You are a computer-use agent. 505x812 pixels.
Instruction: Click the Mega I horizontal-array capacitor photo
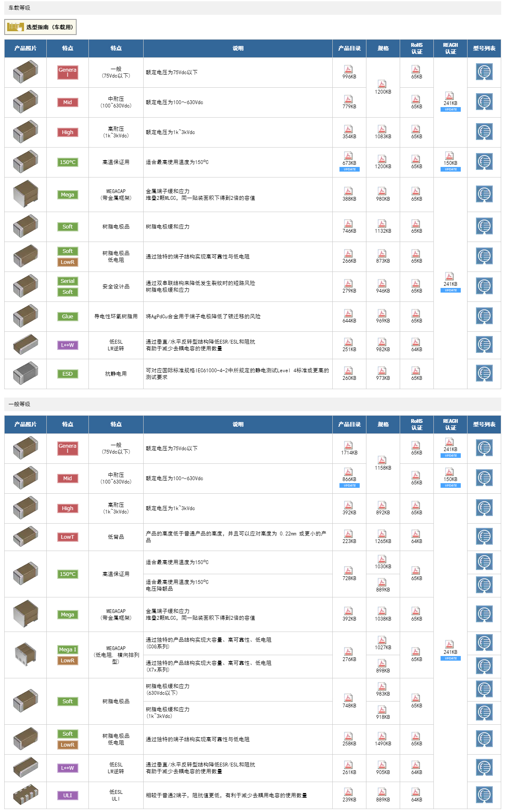[25, 654]
